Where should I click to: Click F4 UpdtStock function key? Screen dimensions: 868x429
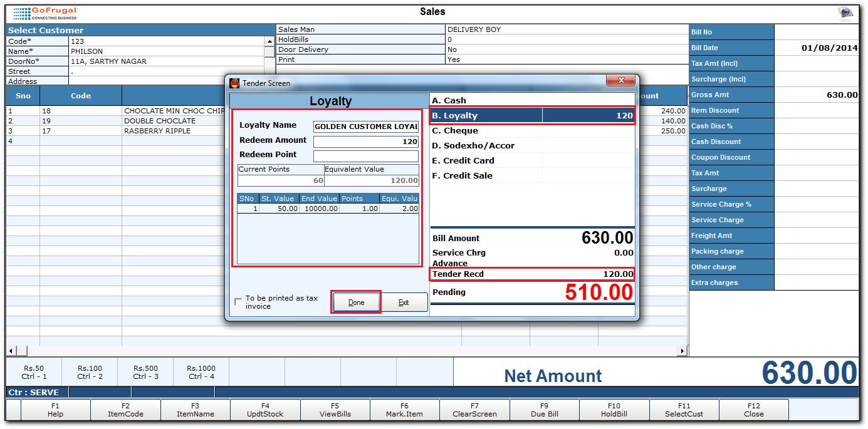coord(265,410)
